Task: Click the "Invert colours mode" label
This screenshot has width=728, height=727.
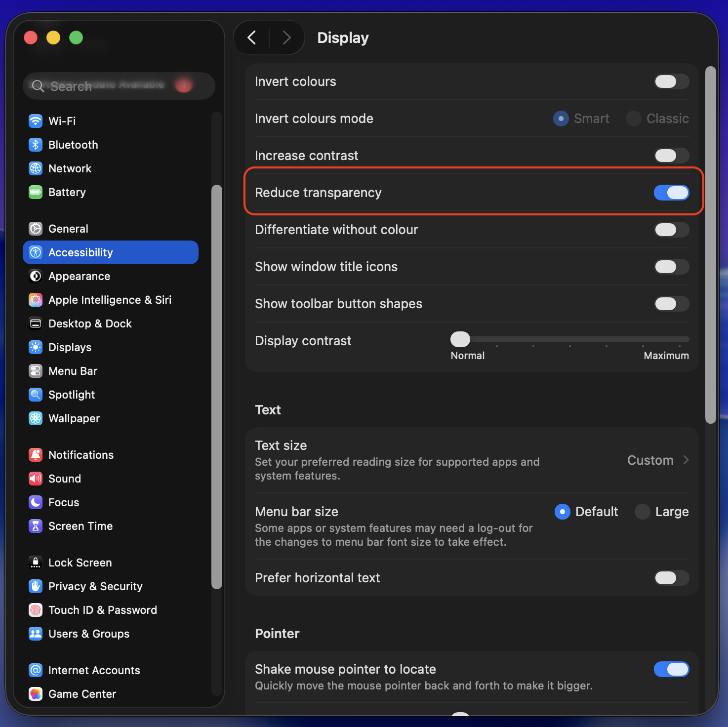Action: (x=314, y=119)
